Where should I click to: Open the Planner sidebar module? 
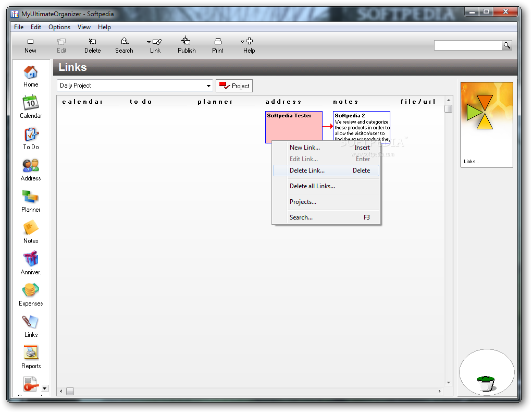(31, 201)
